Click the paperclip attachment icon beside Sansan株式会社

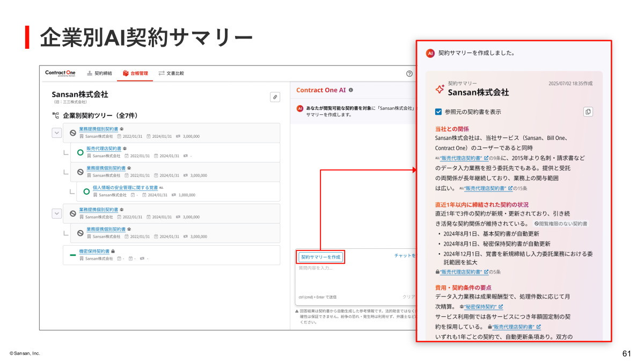(275, 98)
